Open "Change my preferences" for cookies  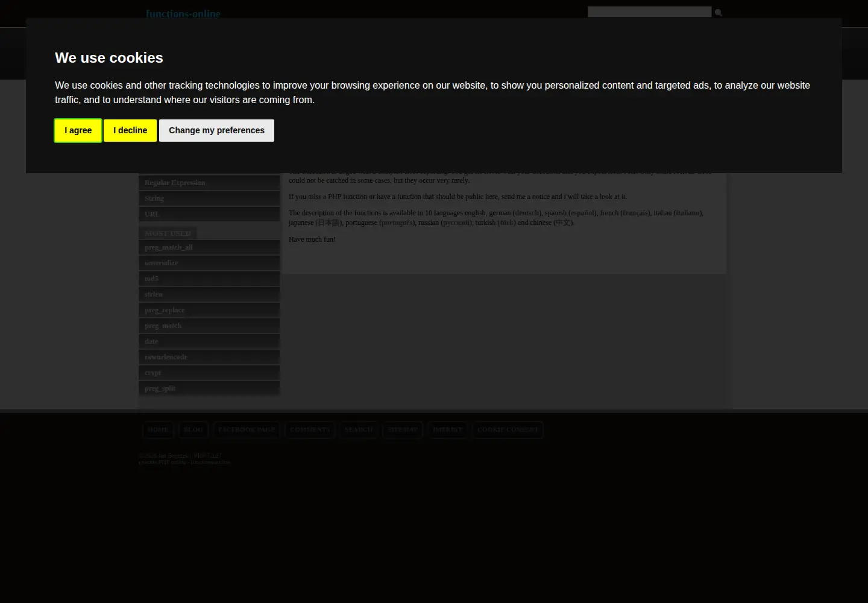(x=216, y=130)
